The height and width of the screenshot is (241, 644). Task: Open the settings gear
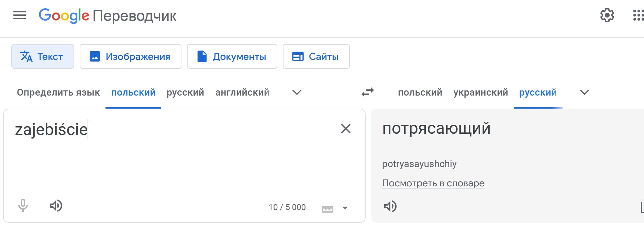[607, 15]
